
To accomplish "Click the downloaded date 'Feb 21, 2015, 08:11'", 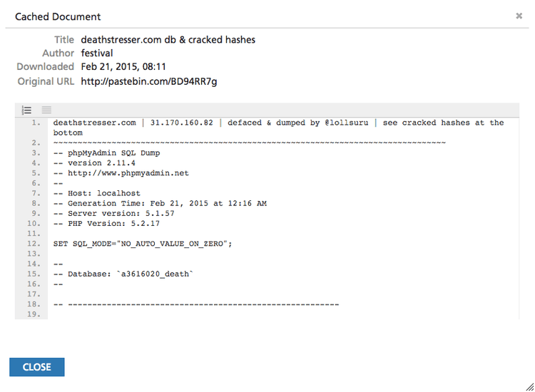I will (123, 67).
